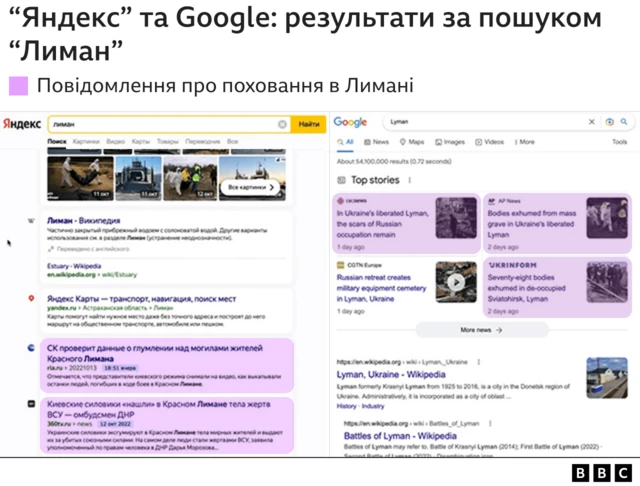Screen dimensions: 640x486
Task: Click the yellow Найти search button
Action: pos(309,124)
